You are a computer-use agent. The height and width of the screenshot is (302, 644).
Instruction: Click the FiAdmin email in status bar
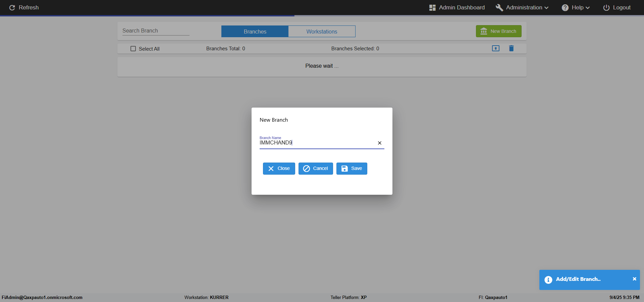coord(42,297)
